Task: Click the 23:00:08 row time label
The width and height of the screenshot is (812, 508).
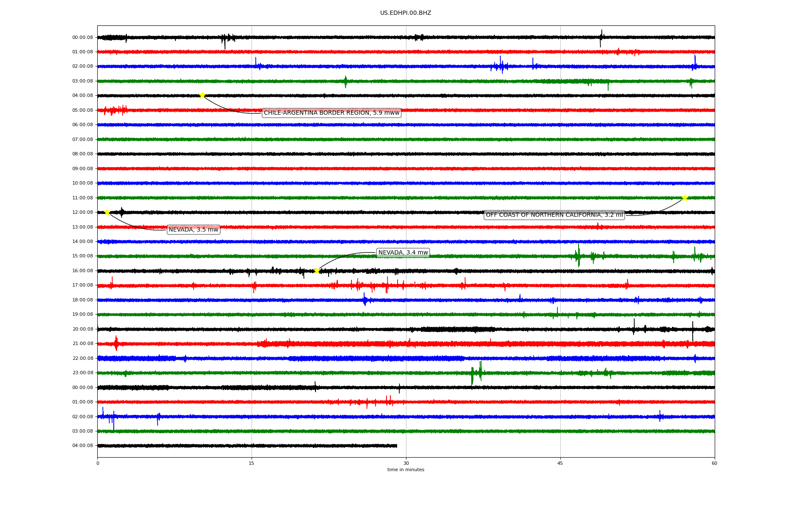Action: pos(82,373)
